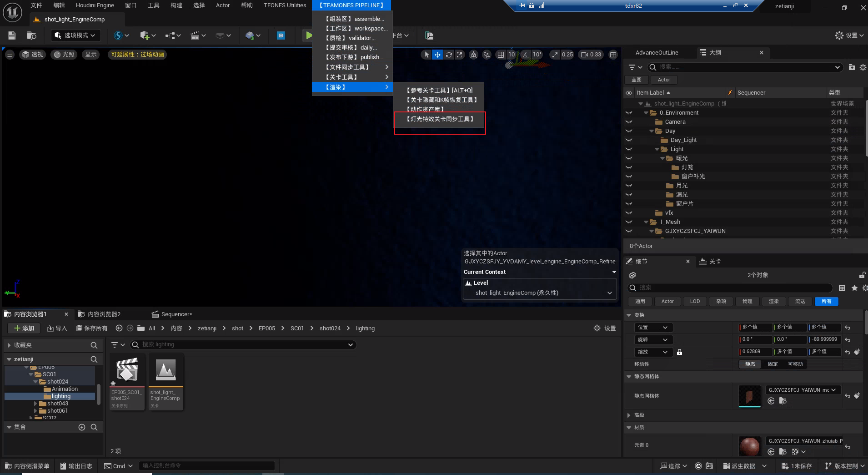Screen dimensions: 868x475
Task: Click the save current level icon
Action: click(x=12, y=35)
